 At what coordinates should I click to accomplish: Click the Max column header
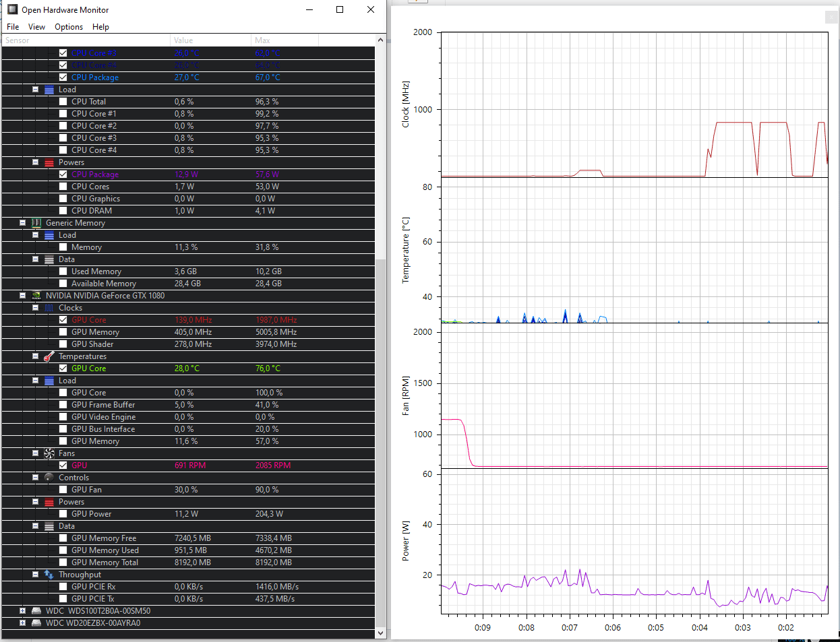(284, 40)
